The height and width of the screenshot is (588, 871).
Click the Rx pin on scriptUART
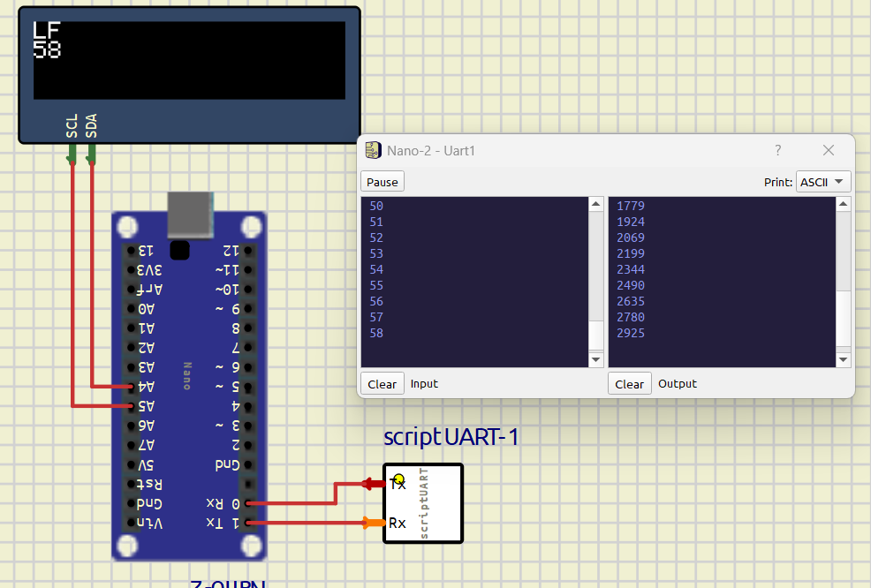coord(368,523)
